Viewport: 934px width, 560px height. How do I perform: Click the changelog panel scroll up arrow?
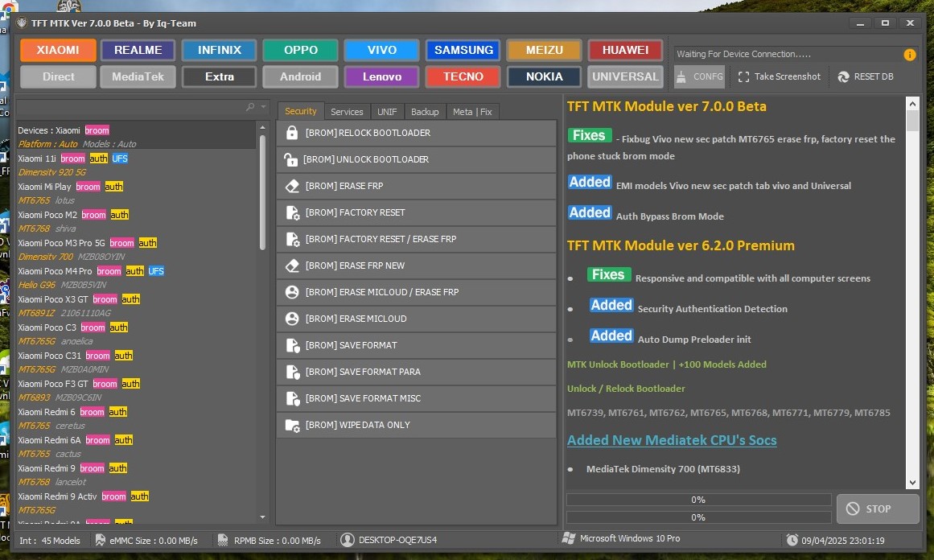coord(912,104)
